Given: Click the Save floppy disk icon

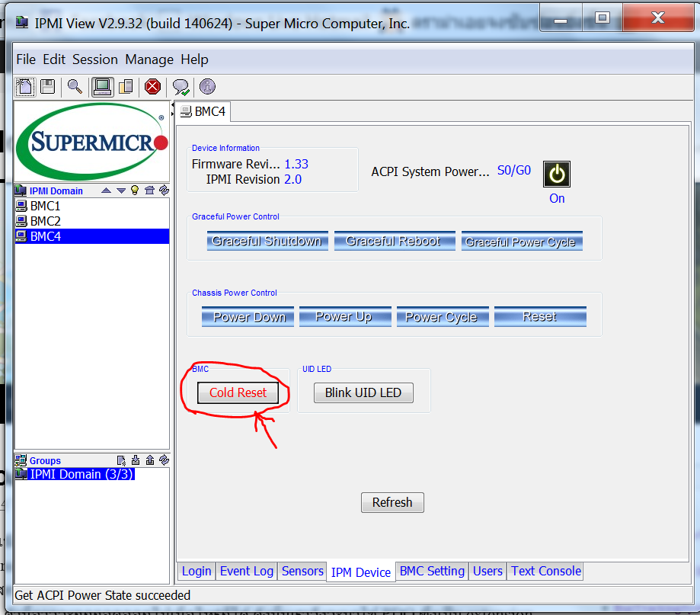Looking at the screenshot, I should [48, 86].
